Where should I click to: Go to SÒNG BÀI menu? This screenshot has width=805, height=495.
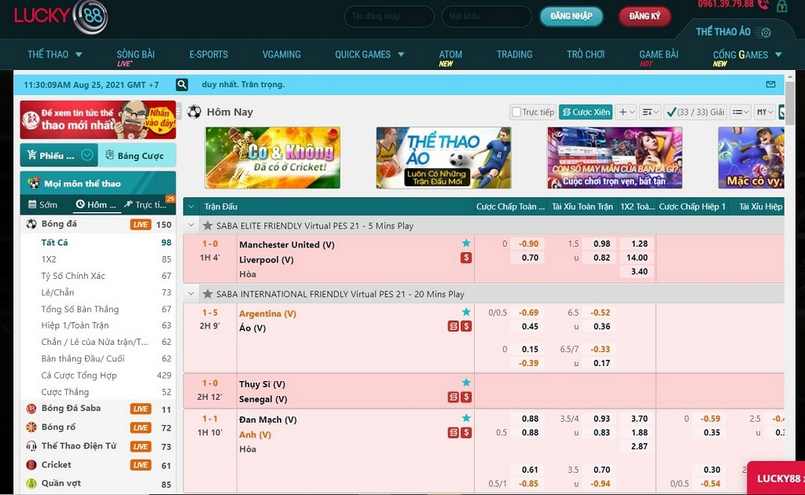coord(135,54)
